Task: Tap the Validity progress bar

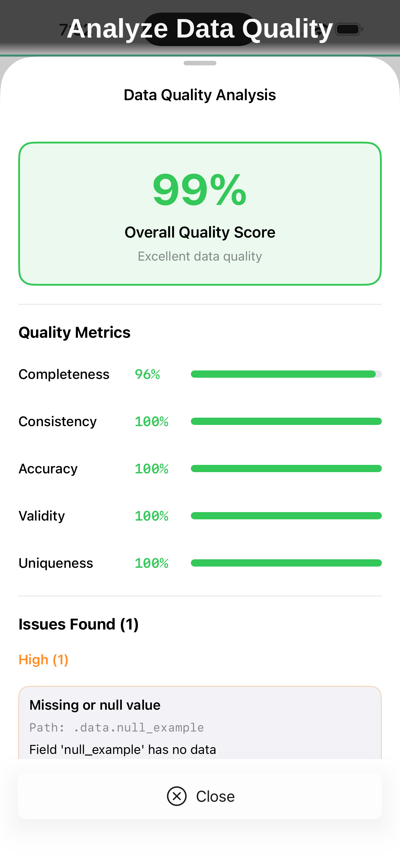Action: pos(286,515)
